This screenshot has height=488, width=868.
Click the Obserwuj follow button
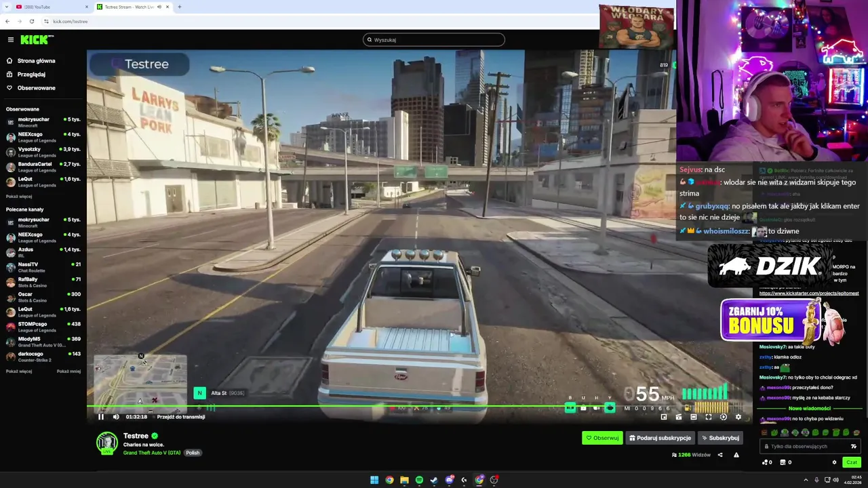click(x=602, y=438)
